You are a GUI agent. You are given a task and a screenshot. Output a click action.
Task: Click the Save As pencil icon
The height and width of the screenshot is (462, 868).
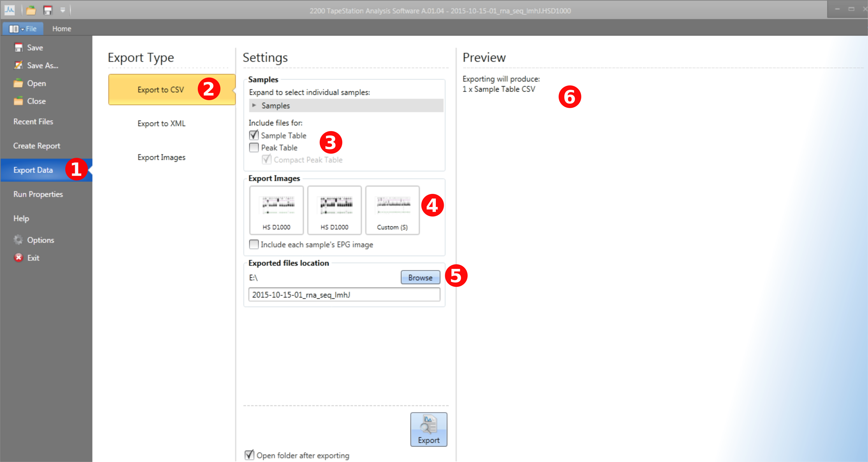18,65
